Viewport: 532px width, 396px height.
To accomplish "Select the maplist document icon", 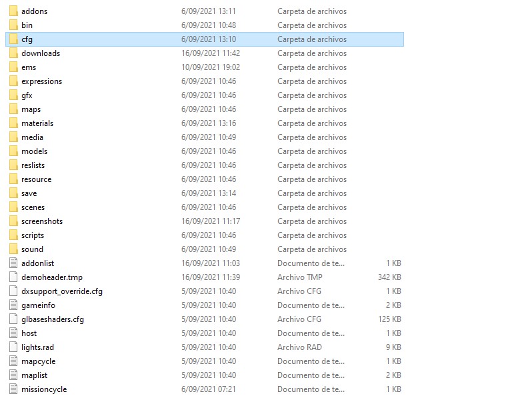I will point(13,375).
